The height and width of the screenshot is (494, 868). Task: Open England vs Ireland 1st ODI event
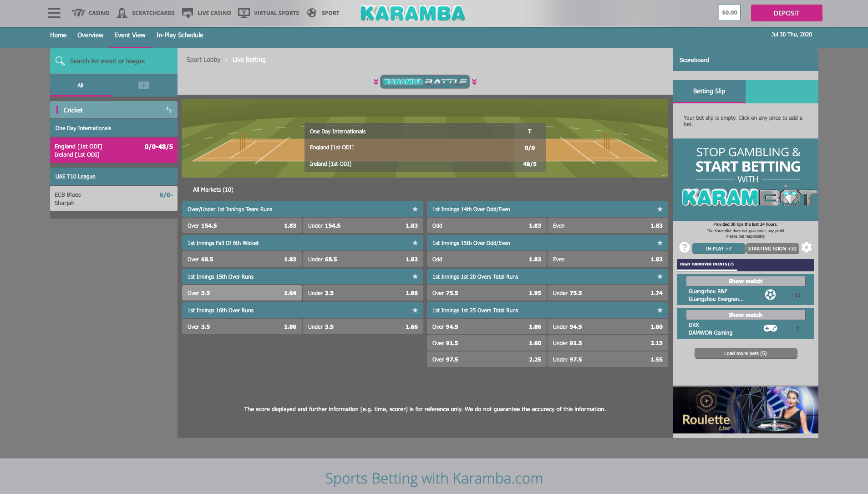[x=114, y=150]
